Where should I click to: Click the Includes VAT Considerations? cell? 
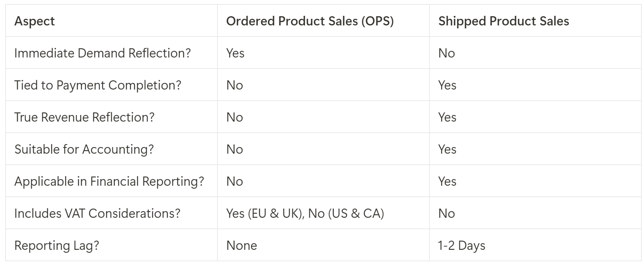pyautogui.click(x=97, y=213)
